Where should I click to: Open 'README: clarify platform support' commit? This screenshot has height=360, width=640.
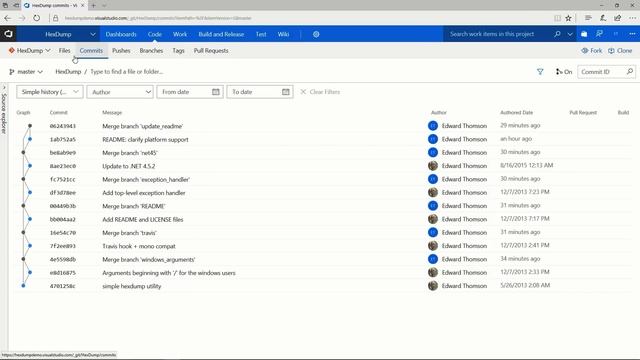click(x=145, y=140)
